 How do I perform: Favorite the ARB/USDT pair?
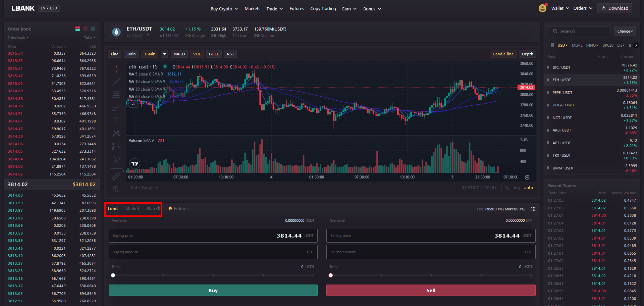coord(548,130)
